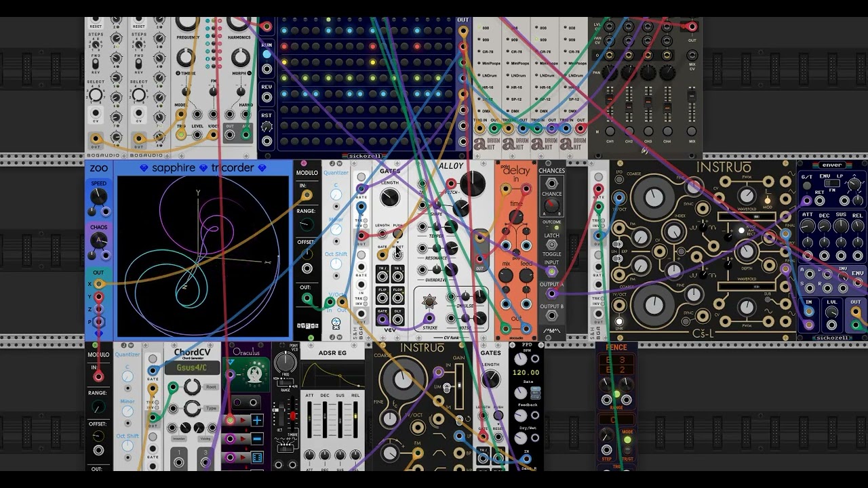Click the X output jack on ZOO
Viewport: 868px width, 488px height.
point(99,285)
